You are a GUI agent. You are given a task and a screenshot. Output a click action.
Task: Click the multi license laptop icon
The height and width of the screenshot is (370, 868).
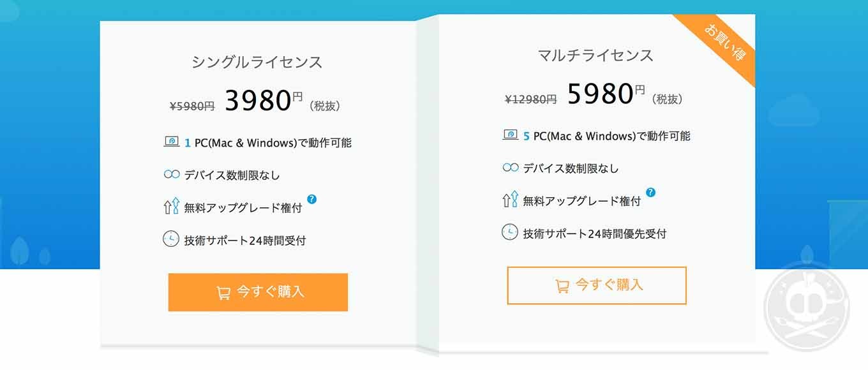(x=510, y=135)
